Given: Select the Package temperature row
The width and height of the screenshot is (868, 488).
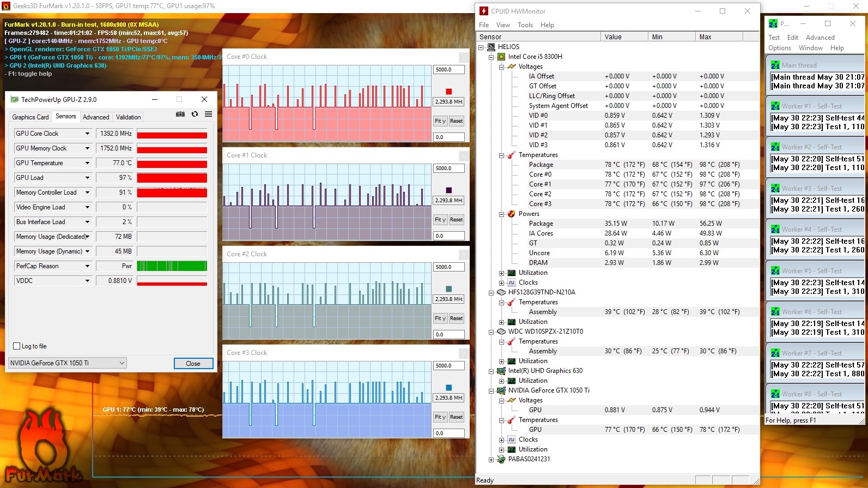Looking at the screenshot, I should click(617, 165).
